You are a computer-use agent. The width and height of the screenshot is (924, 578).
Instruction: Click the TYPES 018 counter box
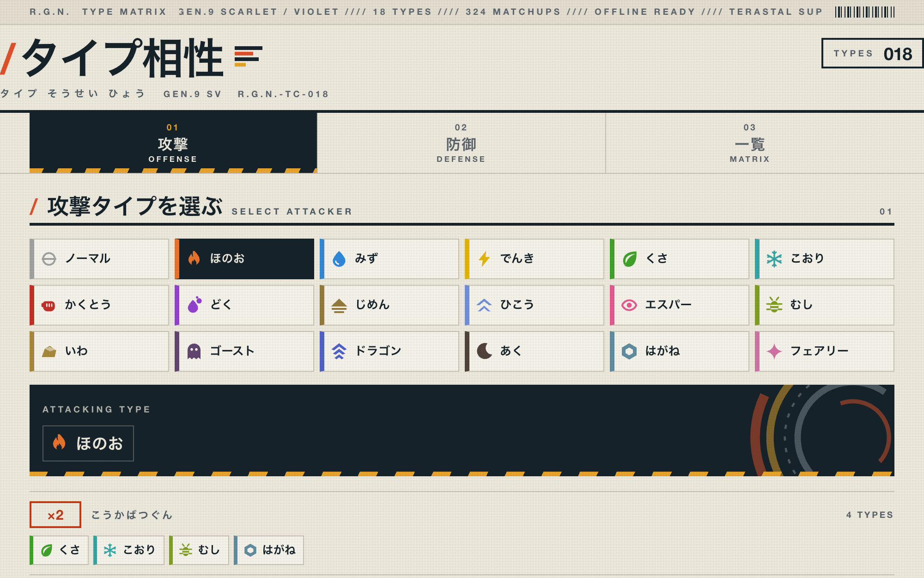(872, 54)
